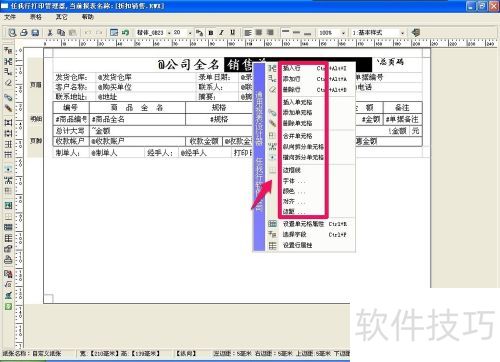The image size is (500, 362).
Task: Align text left using toolbar icon
Action: pyautogui.click(x=248, y=32)
